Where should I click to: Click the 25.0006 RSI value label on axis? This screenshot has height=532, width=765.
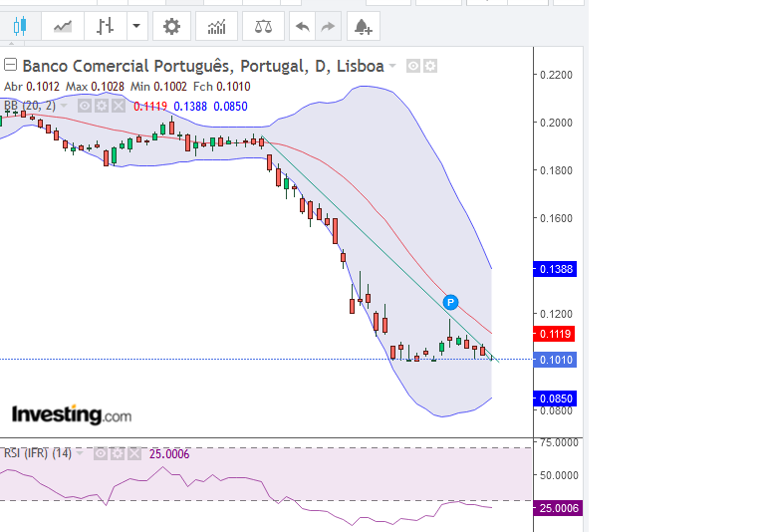click(x=558, y=508)
